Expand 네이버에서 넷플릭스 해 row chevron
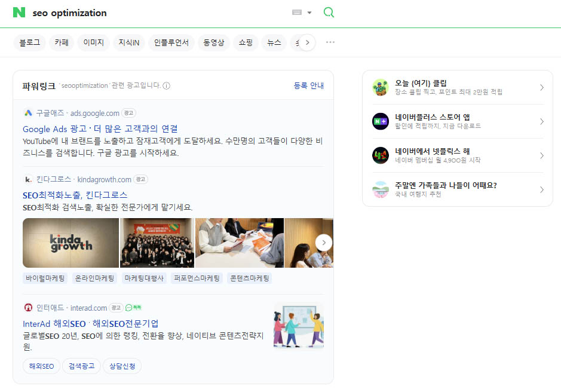The height and width of the screenshot is (392, 561). click(x=542, y=155)
